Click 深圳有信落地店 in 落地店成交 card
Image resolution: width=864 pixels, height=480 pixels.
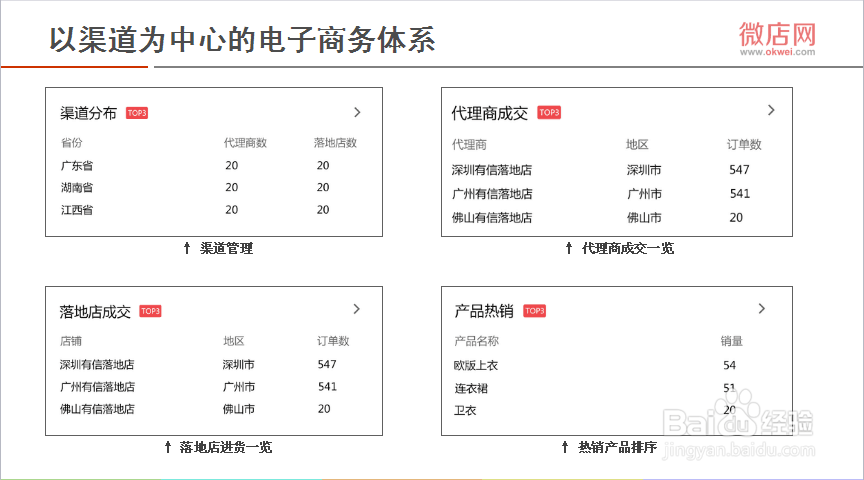(97, 365)
